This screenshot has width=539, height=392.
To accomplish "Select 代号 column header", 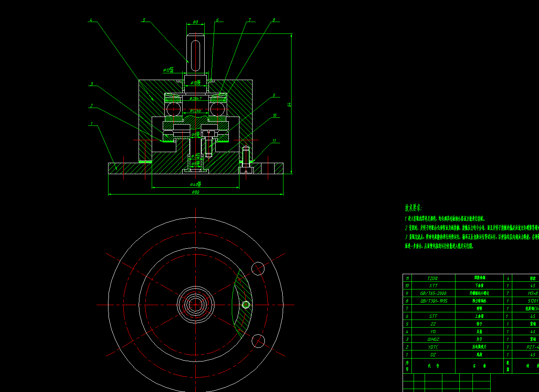I will click(x=433, y=366).
